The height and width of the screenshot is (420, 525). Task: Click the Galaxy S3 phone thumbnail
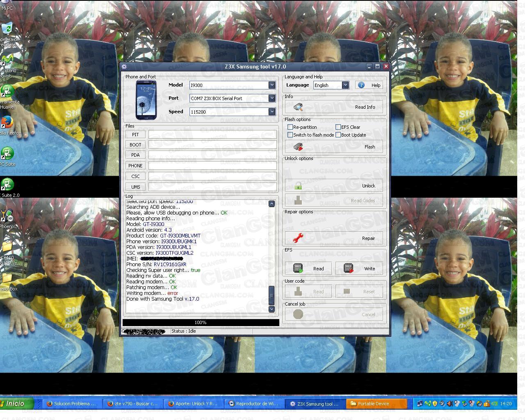pos(146,100)
